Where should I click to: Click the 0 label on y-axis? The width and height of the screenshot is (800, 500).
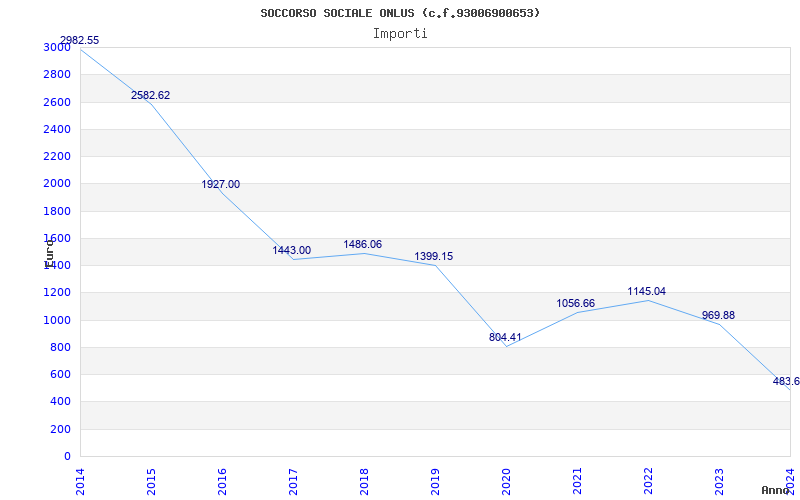(x=67, y=457)
